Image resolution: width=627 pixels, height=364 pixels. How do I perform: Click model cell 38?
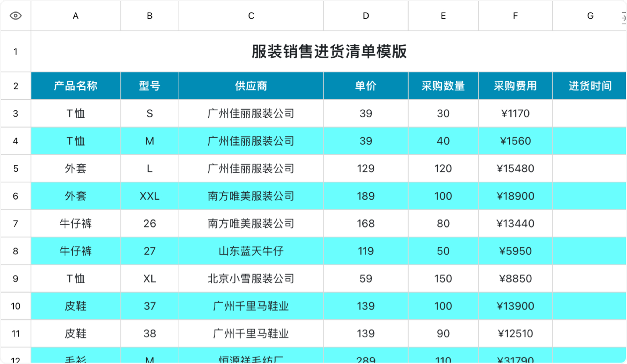click(150, 334)
